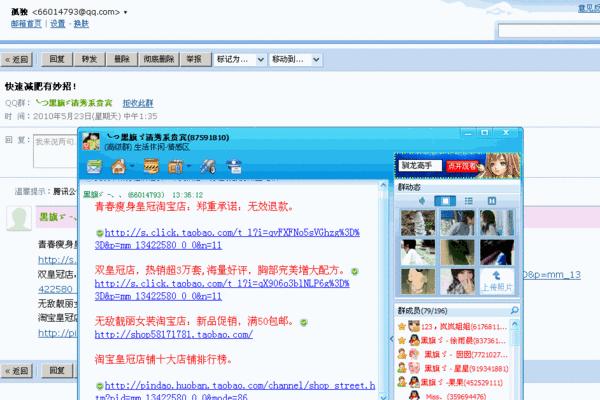This screenshot has height=400, width=600.
Task: Open the 设置 link
Action: [x=58, y=24]
